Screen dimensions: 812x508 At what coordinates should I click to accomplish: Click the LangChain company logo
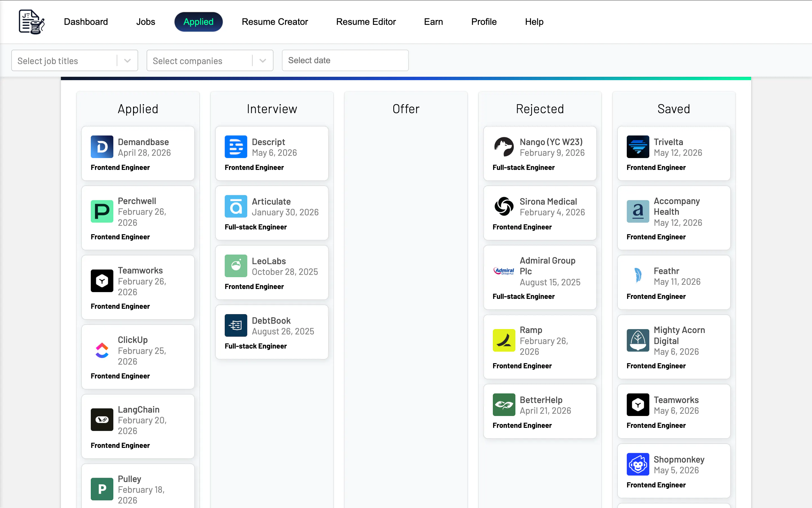click(x=102, y=420)
